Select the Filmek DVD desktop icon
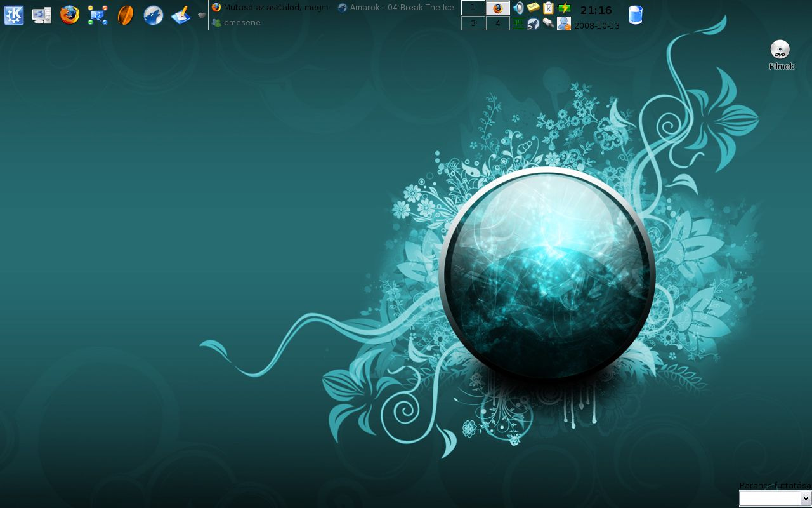The width and height of the screenshot is (812, 508). coord(781,55)
